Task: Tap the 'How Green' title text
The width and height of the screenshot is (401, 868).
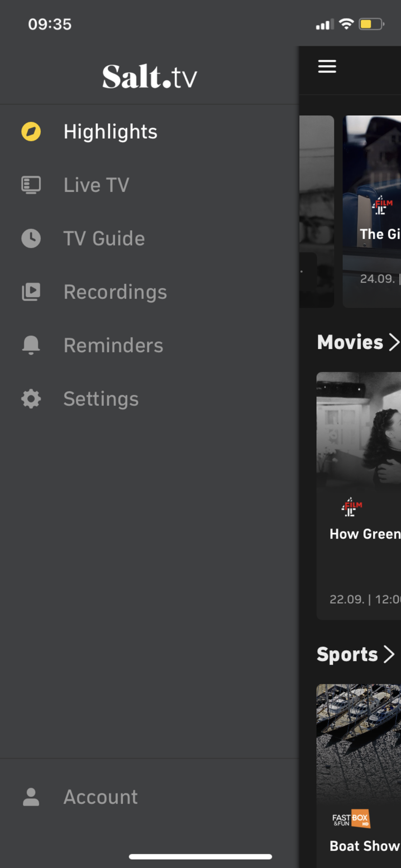Action: click(x=365, y=534)
